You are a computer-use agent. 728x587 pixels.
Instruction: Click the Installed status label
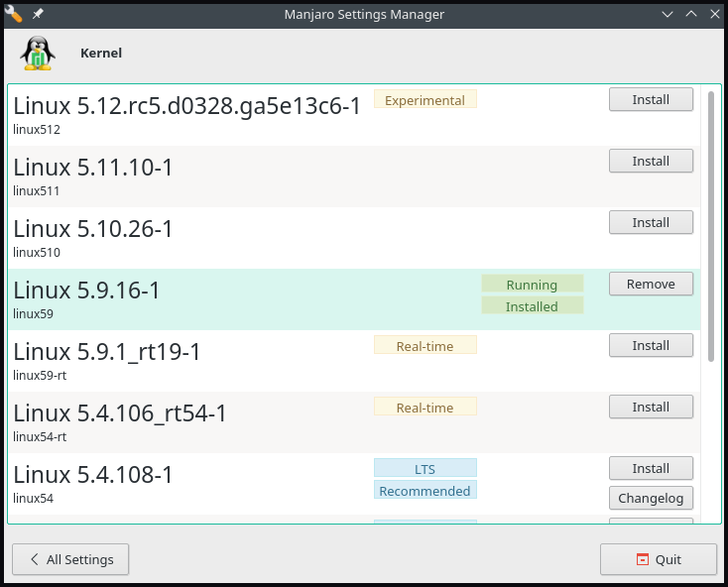[x=532, y=305]
